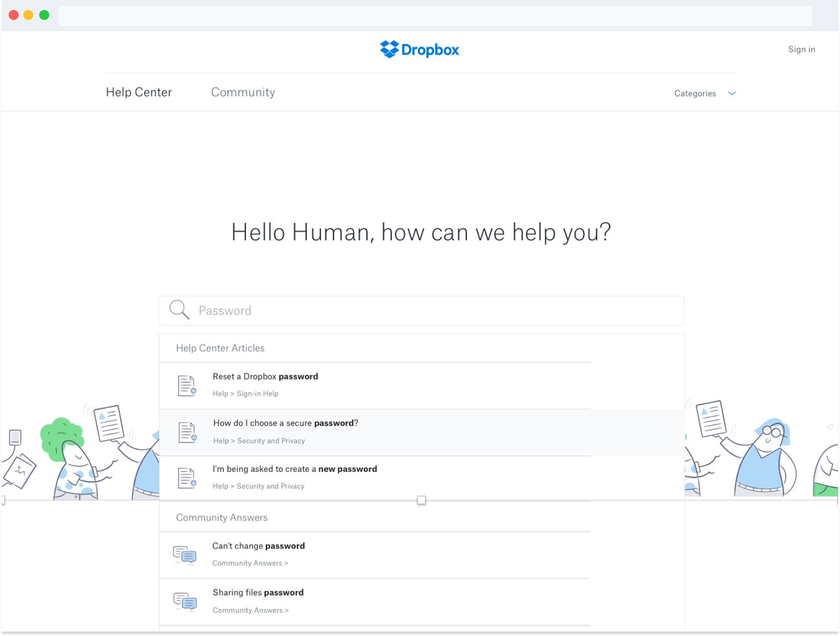Click document icon beside Reset a Dropbox password
Viewport: 840px width, 636px height.
(187, 385)
